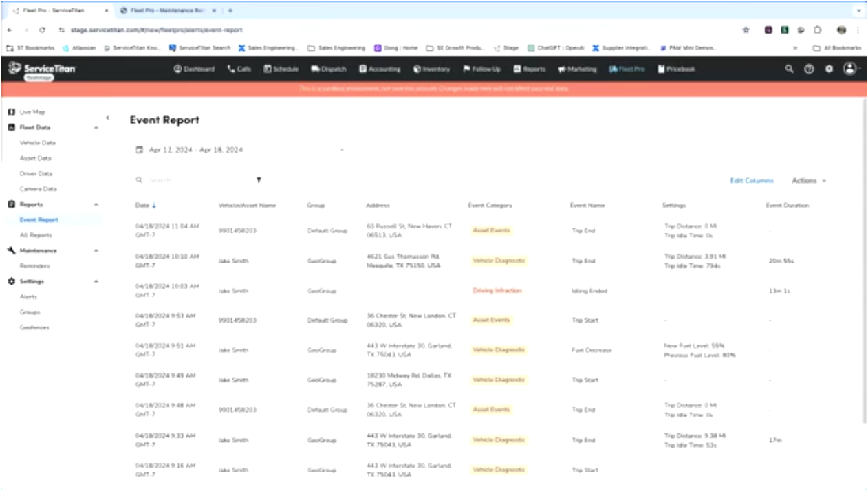Open the filter icon beside search field
The image size is (868, 491).
tap(259, 179)
